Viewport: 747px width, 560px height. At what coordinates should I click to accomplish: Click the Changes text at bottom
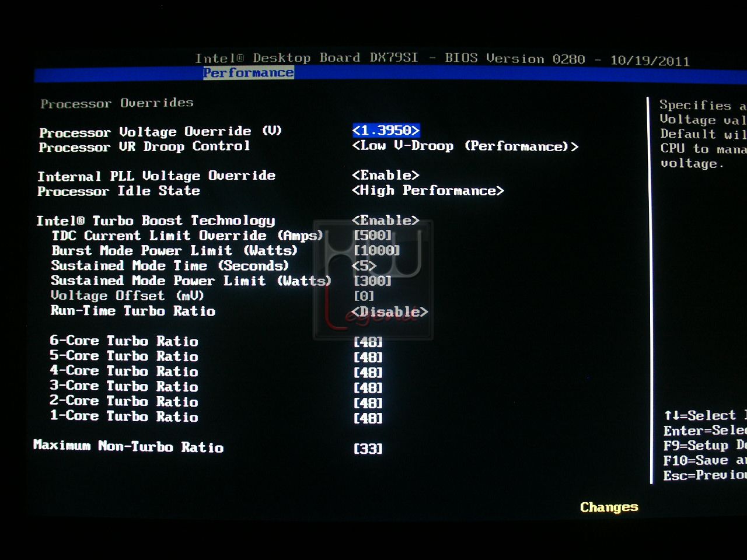(609, 507)
